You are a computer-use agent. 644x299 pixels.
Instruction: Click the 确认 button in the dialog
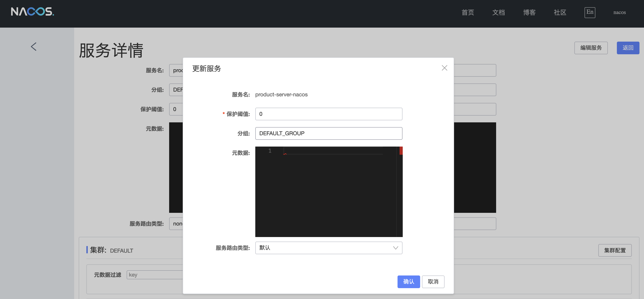click(409, 282)
